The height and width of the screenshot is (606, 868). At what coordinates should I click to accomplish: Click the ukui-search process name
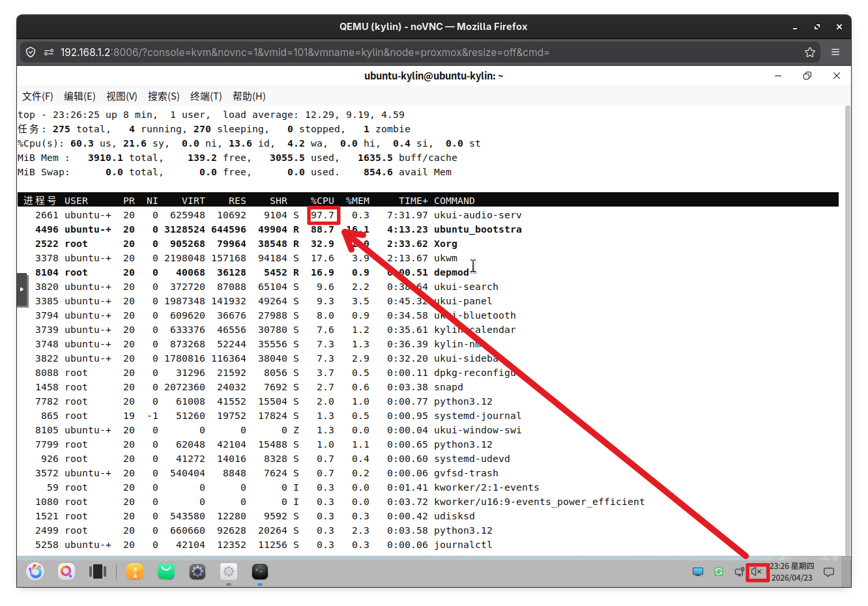pos(466,287)
